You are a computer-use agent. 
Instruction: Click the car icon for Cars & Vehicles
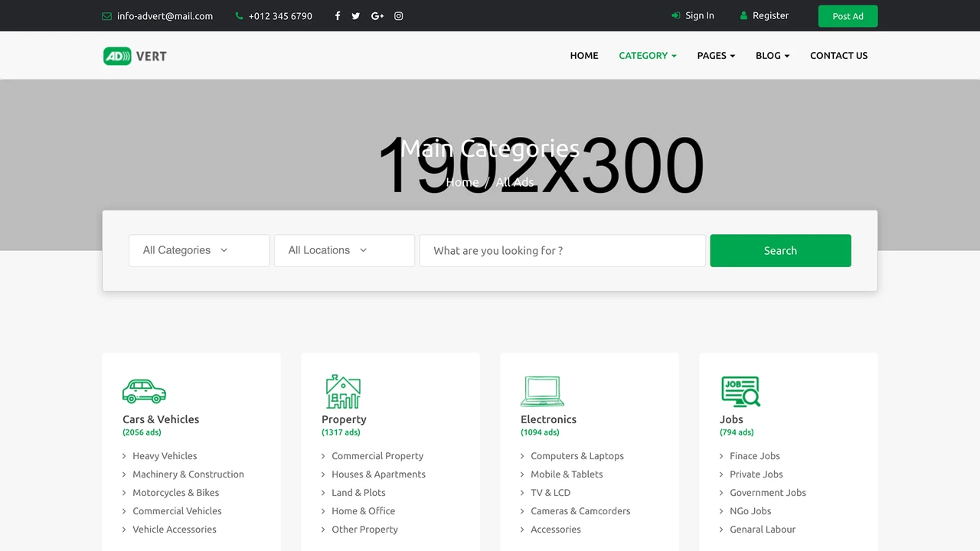pos(144,391)
